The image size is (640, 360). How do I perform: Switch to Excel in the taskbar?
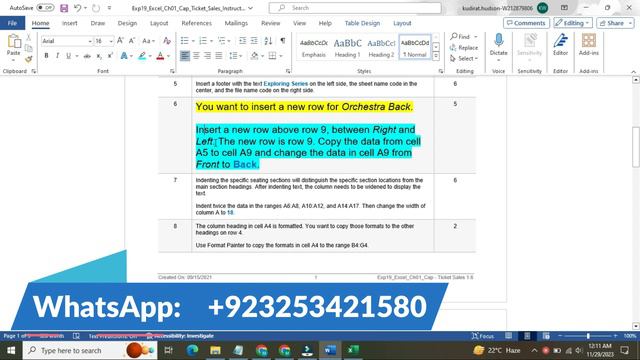point(353,350)
